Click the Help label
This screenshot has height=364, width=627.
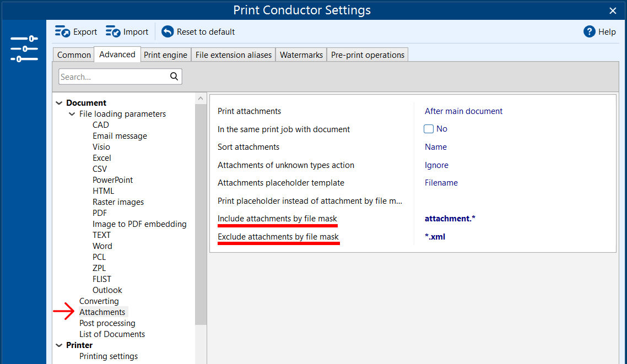tap(607, 32)
